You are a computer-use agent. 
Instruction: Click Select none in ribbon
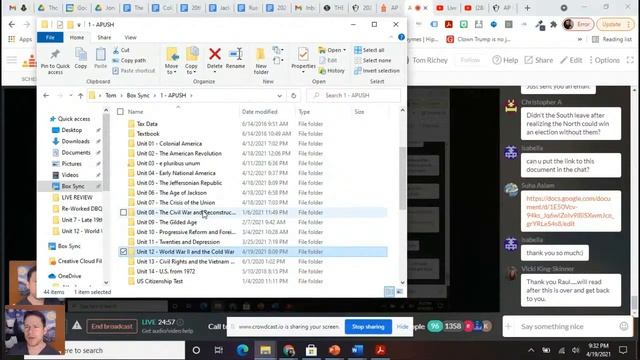tap(372, 60)
